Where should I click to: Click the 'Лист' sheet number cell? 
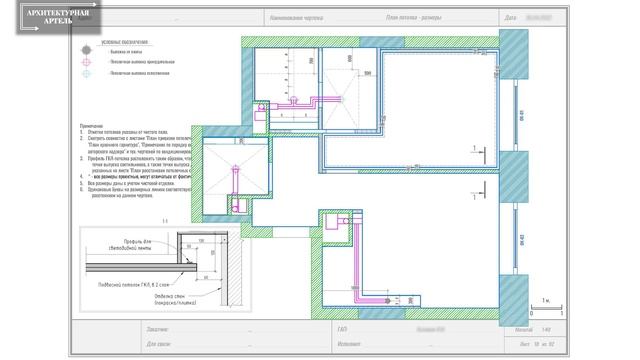[537, 344]
